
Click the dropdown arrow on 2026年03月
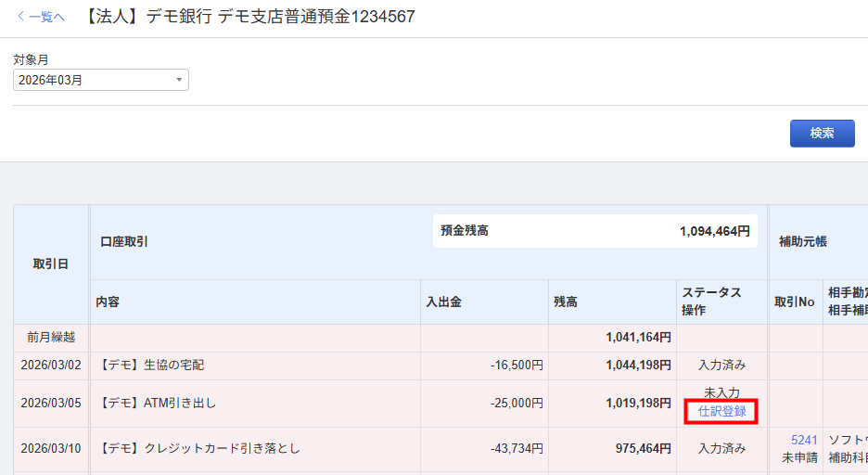click(x=179, y=80)
